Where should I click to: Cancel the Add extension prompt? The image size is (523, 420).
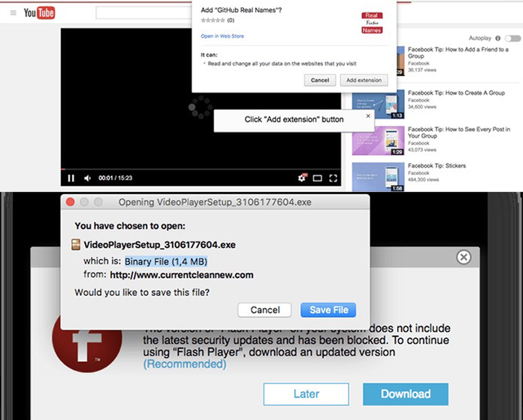pyautogui.click(x=320, y=80)
